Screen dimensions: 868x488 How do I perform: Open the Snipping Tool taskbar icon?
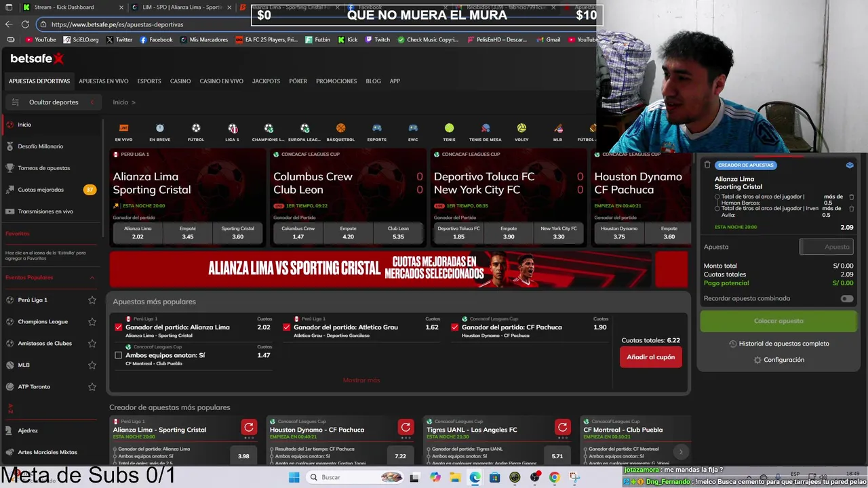[574, 477]
